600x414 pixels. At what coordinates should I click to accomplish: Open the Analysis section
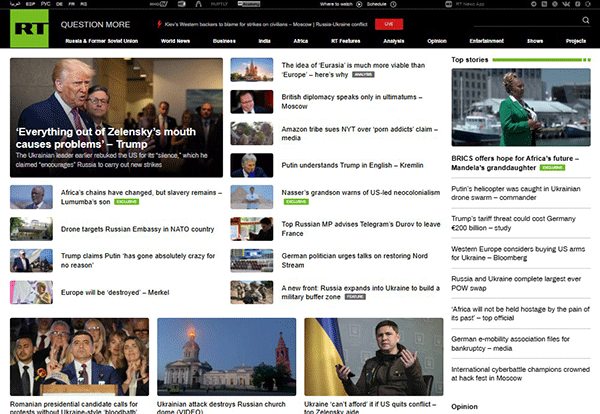[x=394, y=41]
